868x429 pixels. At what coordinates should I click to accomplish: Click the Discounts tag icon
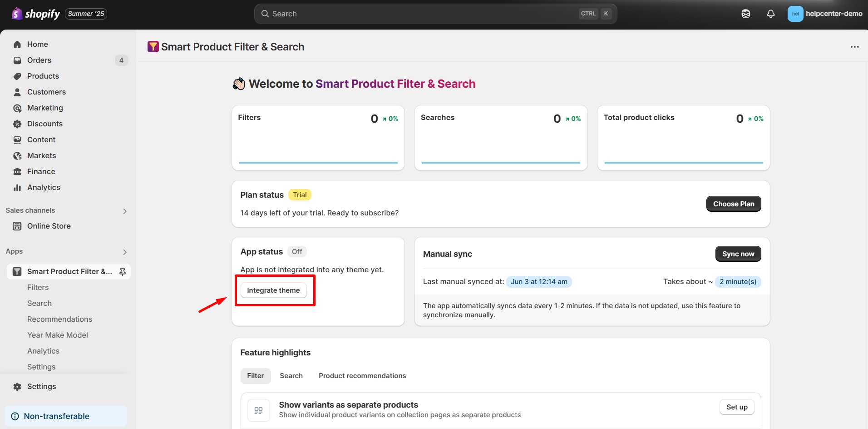17,124
